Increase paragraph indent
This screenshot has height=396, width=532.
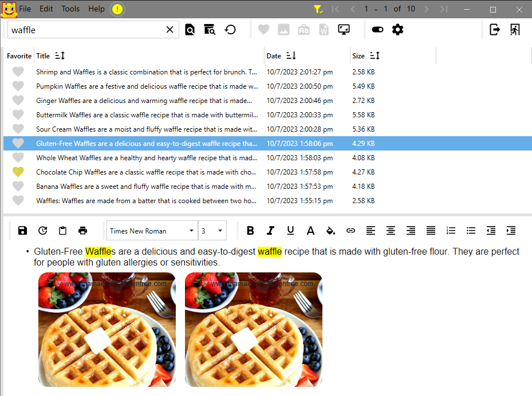[x=511, y=231]
